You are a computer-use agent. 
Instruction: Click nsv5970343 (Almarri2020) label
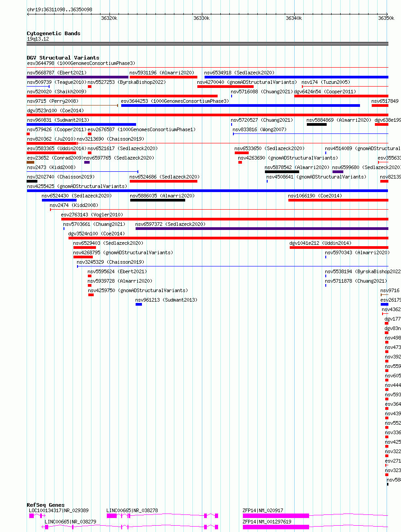tap(357, 253)
